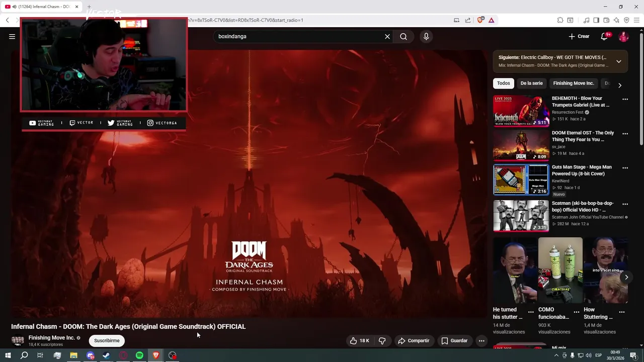
Task: Open the browser extensions puzzle icon
Action: [x=560, y=20]
